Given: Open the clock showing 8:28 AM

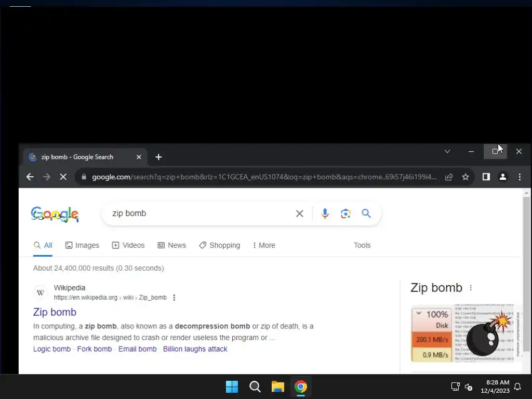Looking at the screenshot, I should [x=495, y=387].
